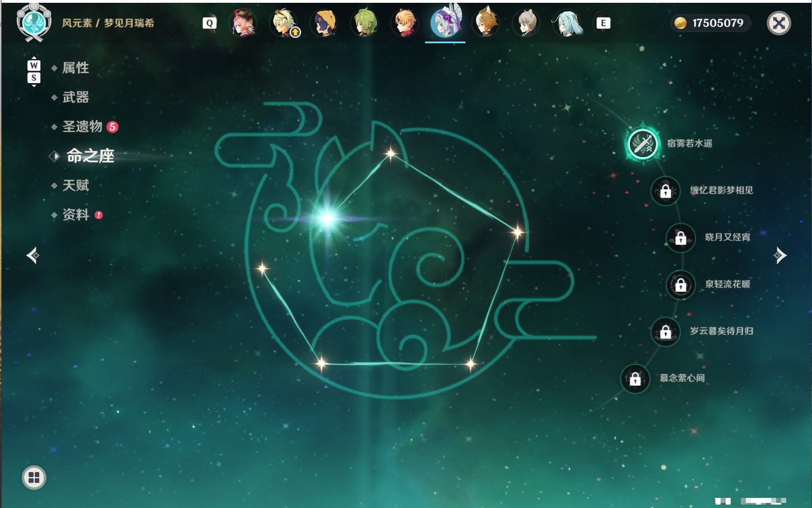Select the highlighted avatar with purple frilled hat
Image resolution: width=812 pixels, height=508 pixels.
coord(445,23)
